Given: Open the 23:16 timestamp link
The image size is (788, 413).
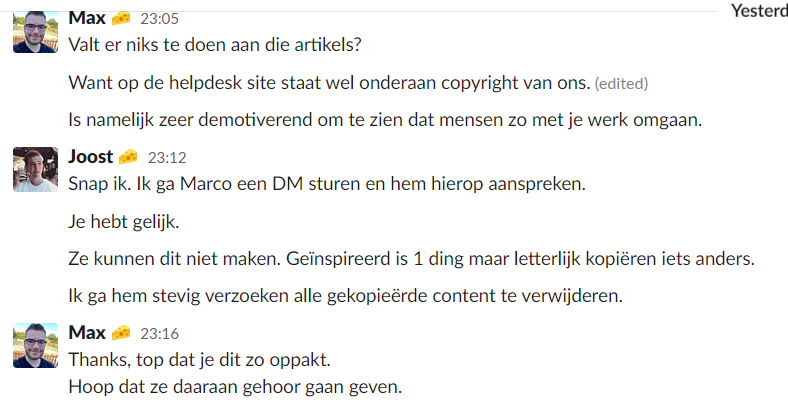Looking at the screenshot, I should coord(160,333).
